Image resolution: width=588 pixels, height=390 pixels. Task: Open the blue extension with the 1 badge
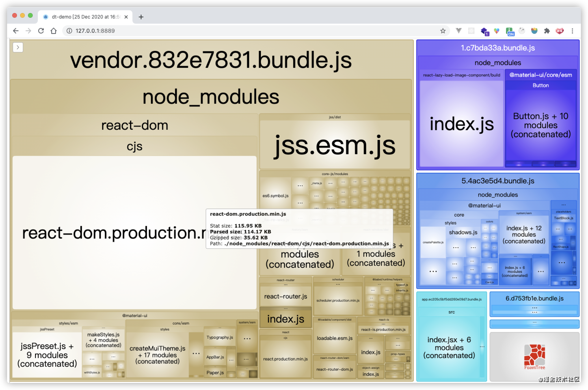click(484, 31)
